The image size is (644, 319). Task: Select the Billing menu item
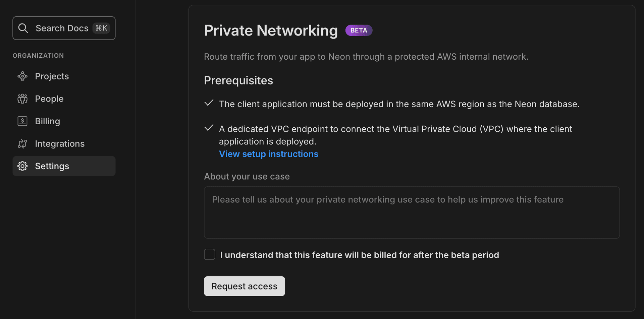47,121
